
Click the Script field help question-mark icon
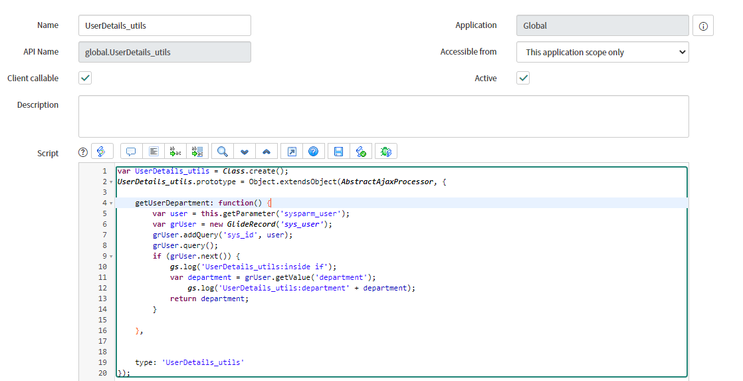point(83,152)
